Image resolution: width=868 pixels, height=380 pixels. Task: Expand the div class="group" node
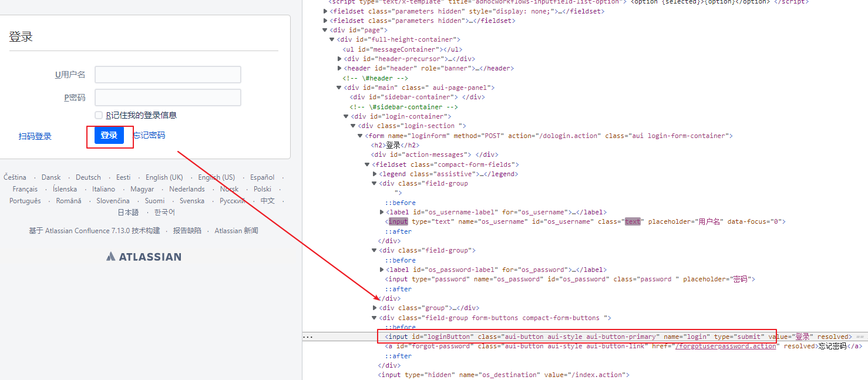tap(375, 308)
